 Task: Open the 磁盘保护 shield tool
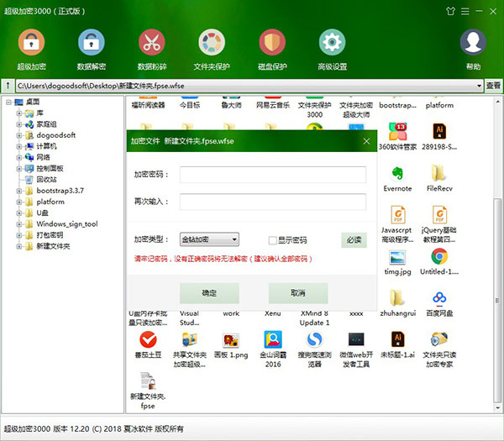pyautogui.click(x=272, y=50)
